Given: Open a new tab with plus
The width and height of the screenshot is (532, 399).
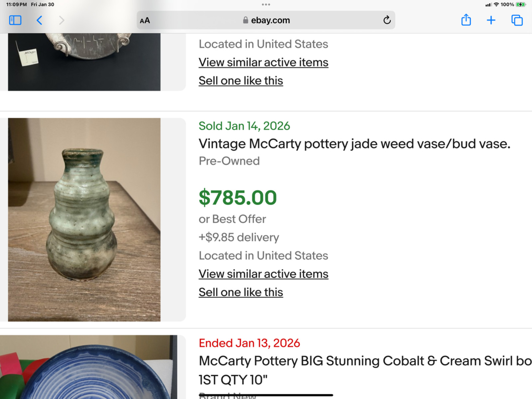Looking at the screenshot, I should click(x=491, y=20).
